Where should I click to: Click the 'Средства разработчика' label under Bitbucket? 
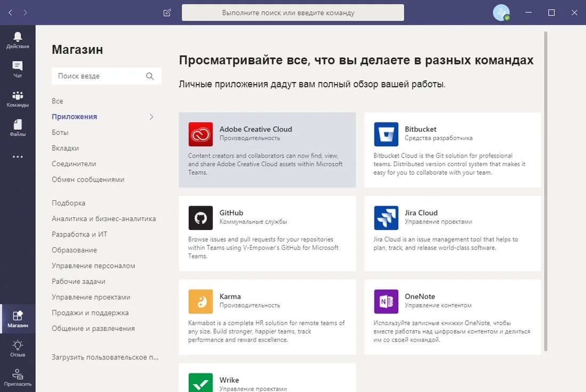point(438,138)
